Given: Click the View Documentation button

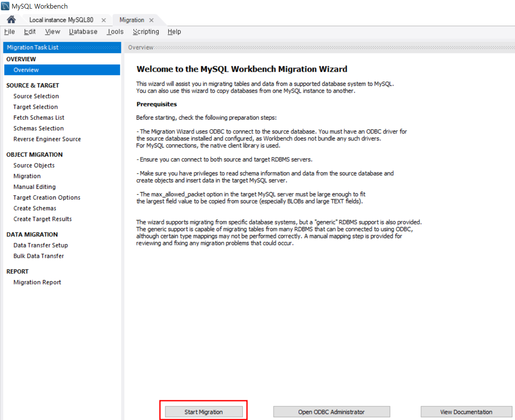Looking at the screenshot, I should tap(466, 412).
